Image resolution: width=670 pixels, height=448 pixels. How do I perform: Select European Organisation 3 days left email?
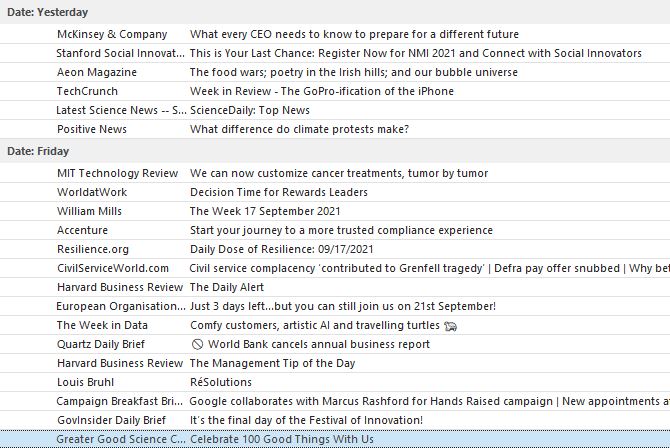[x=342, y=306]
